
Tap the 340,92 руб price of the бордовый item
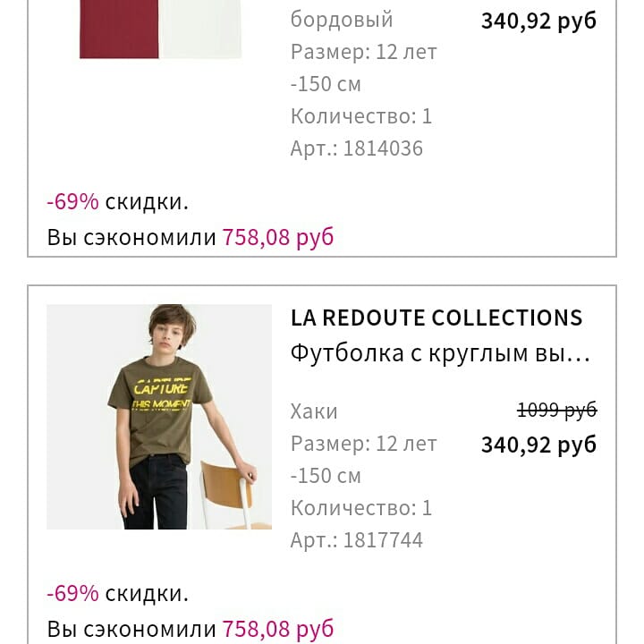pyautogui.click(x=538, y=21)
